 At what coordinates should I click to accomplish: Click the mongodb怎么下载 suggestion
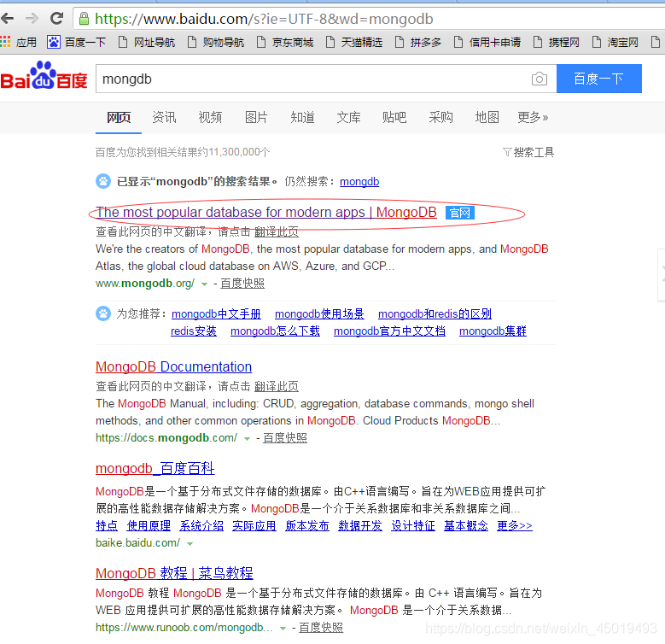275,331
